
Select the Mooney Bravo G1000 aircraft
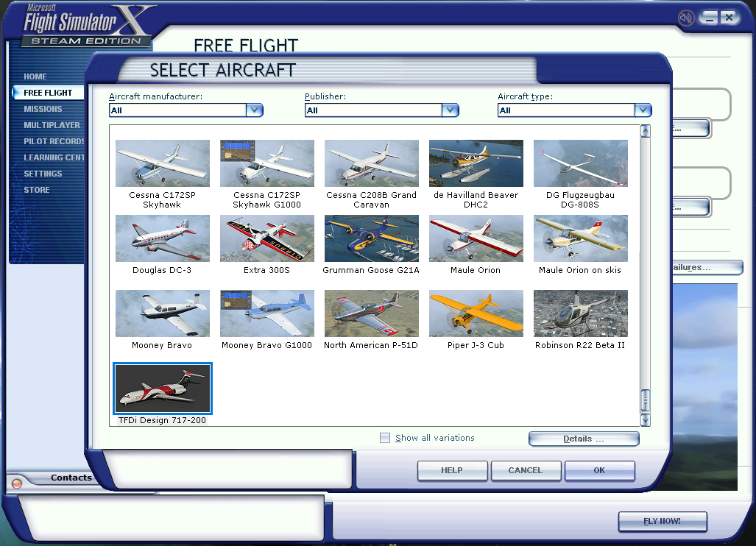point(267,313)
